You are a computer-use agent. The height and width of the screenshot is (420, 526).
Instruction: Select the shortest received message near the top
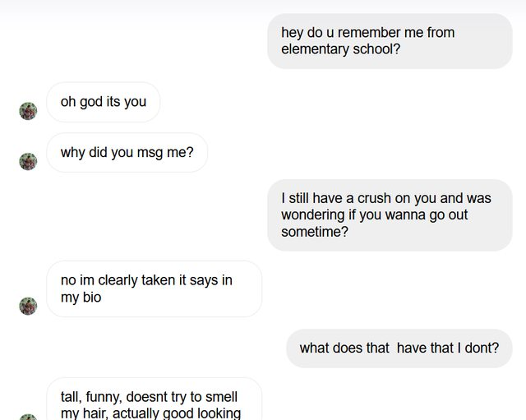tap(104, 102)
